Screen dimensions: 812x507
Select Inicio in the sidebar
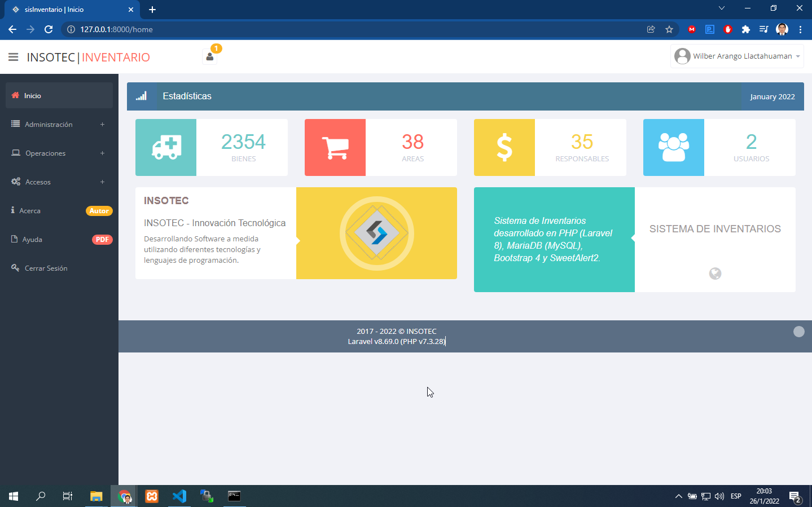(33, 96)
